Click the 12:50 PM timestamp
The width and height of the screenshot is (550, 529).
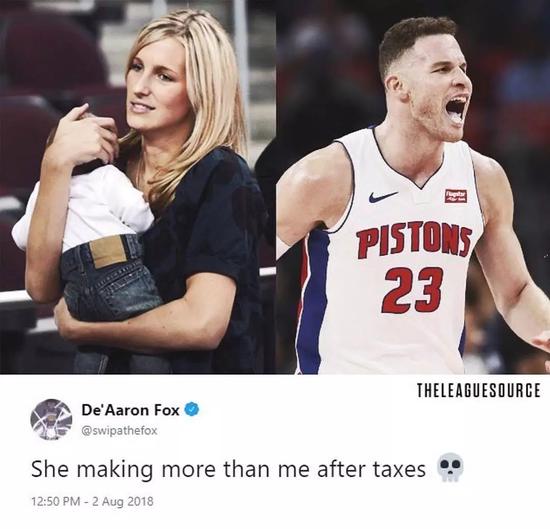[x=56, y=501]
